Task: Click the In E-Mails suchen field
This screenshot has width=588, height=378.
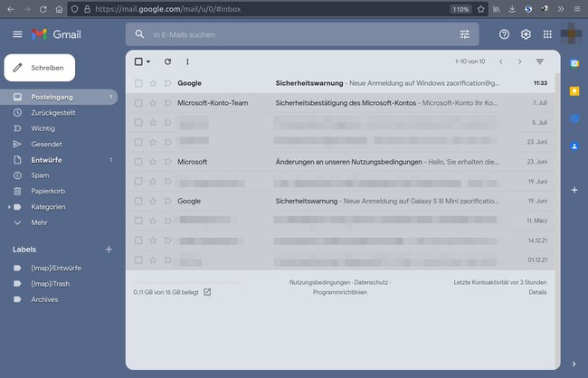Action: point(302,34)
